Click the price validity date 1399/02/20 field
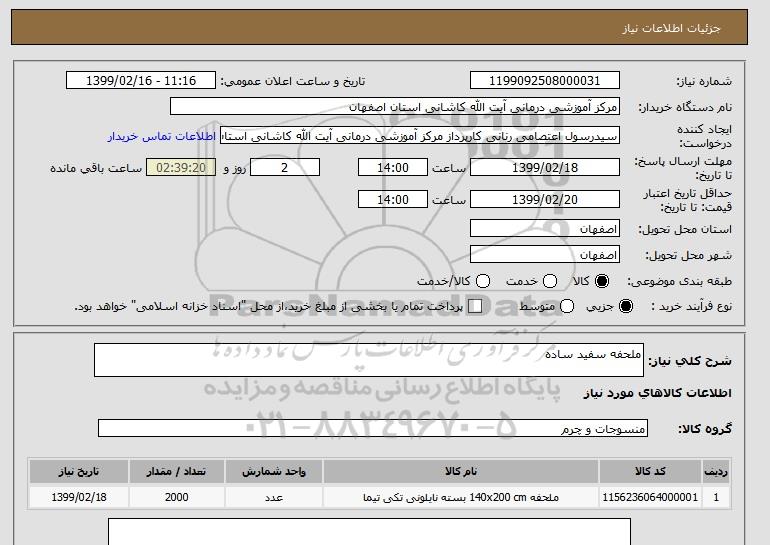The height and width of the screenshot is (545, 770). tap(545, 199)
